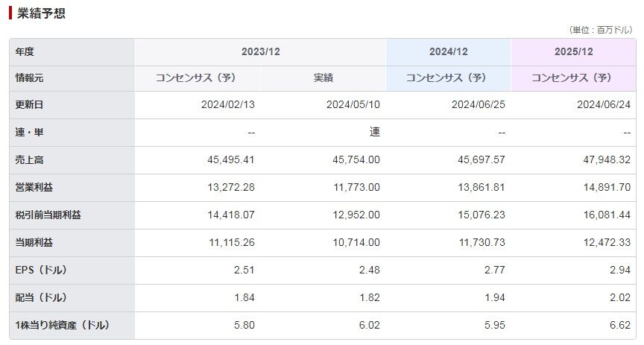
Task: Click the 2025/12 sales forecast 47,948.32
Action: [607, 159]
